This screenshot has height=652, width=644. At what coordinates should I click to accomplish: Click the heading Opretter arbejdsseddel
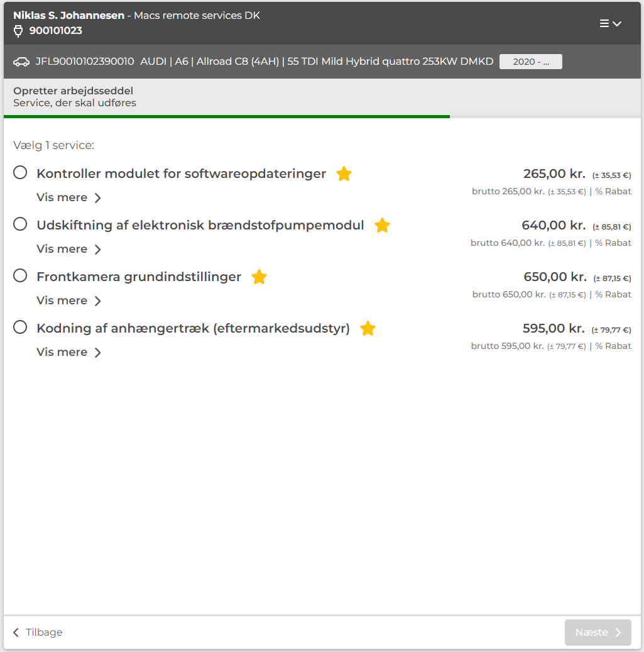(x=73, y=91)
